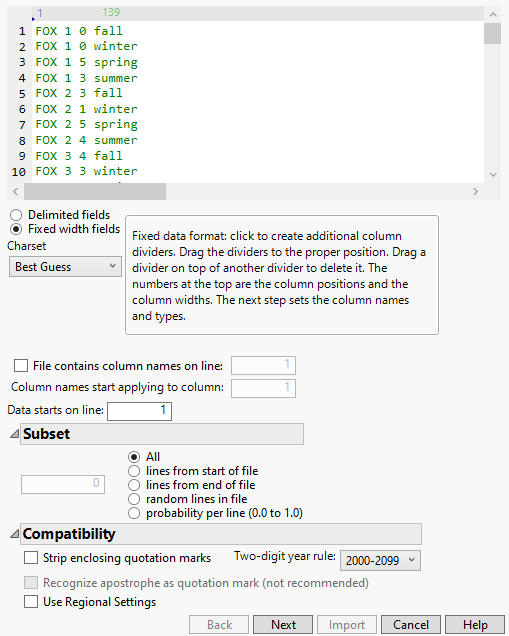Click the column names line number field
This screenshot has width=509, height=636.
[x=263, y=365]
